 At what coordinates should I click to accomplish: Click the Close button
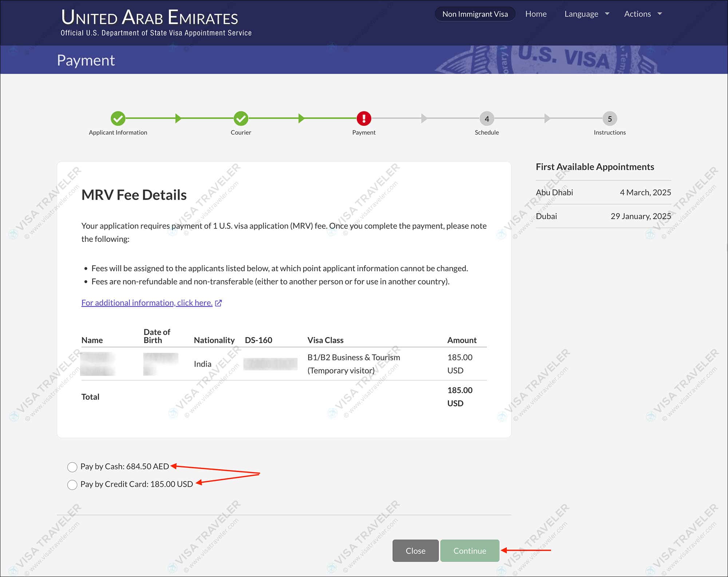(x=415, y=551)
